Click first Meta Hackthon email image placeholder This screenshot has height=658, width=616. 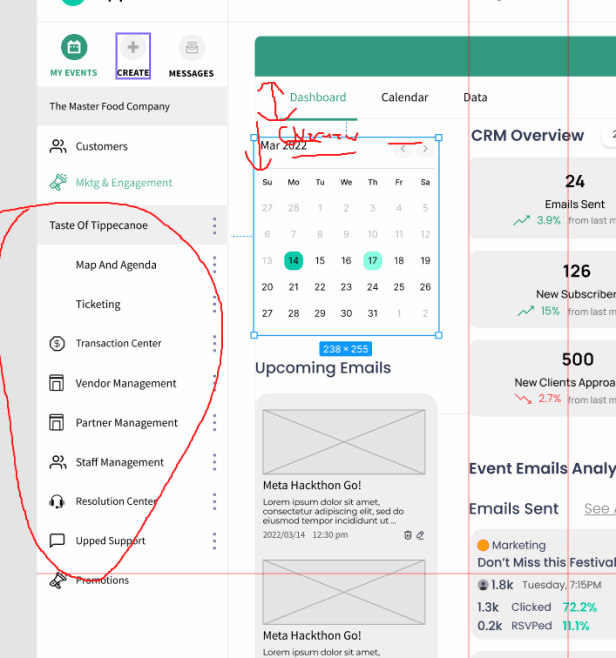pos(344,442)
